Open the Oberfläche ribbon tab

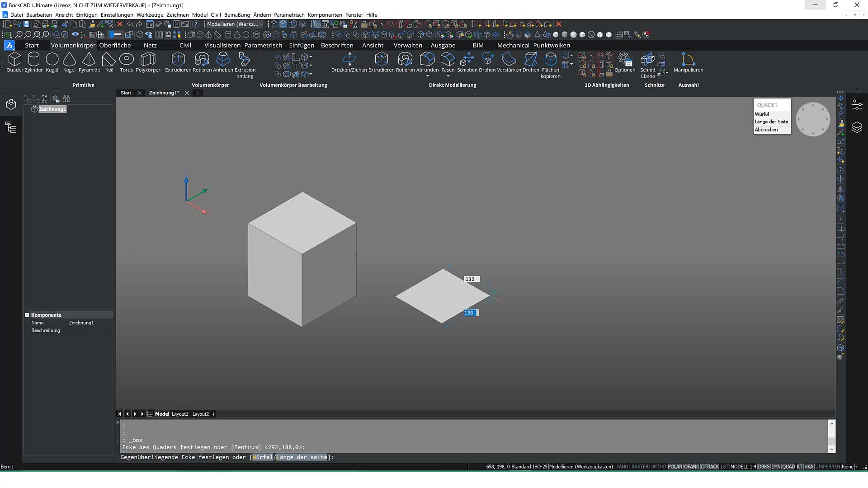(115, 45)
